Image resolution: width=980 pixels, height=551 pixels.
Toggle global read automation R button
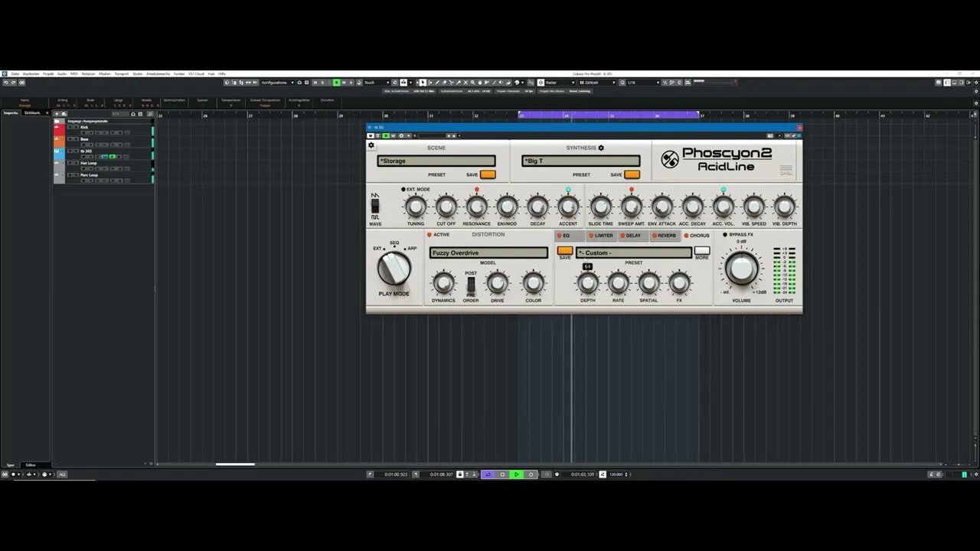(336, 82)
